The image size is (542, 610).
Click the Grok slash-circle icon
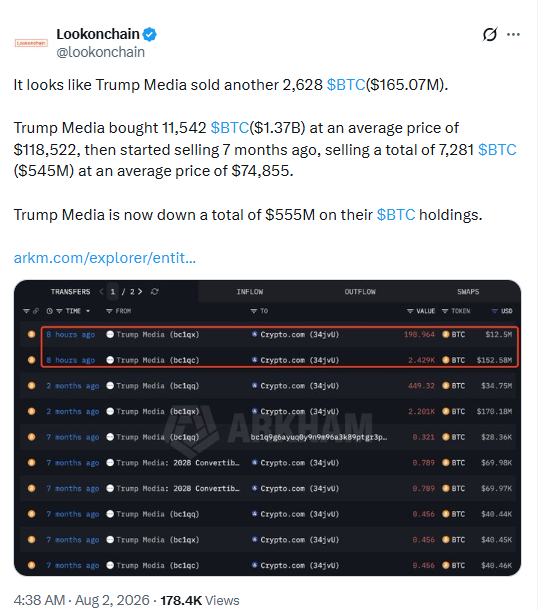pos(489,35)
